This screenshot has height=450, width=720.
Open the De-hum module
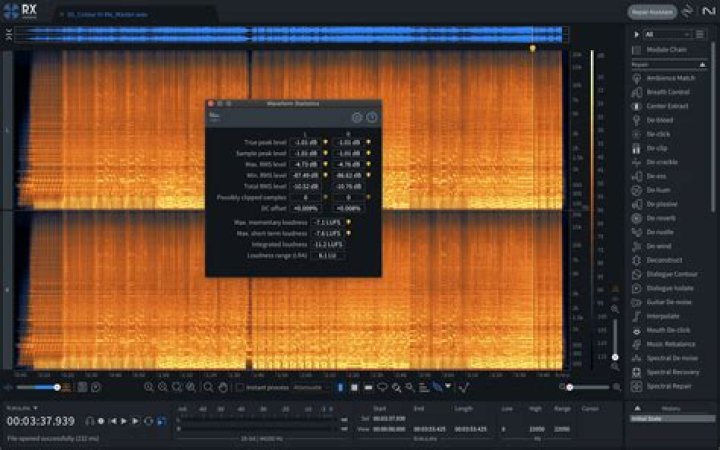coord(660,189)
